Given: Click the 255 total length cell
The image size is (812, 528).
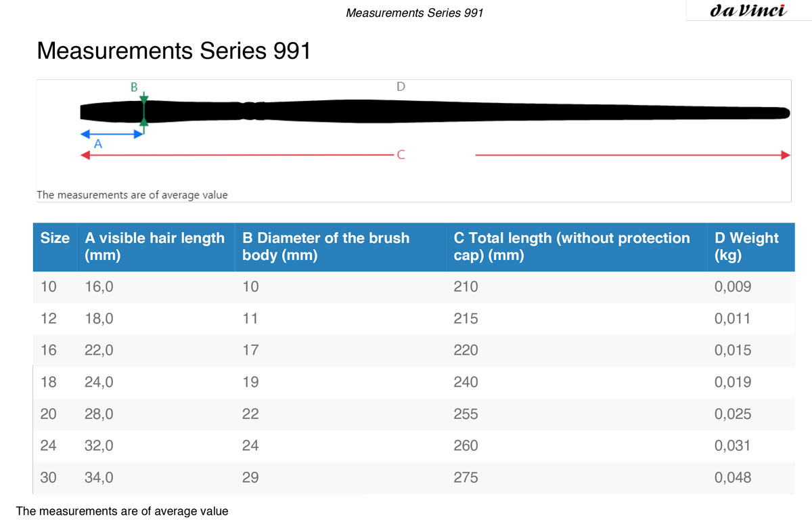Looking at the screenshot, I should (466, 414).
